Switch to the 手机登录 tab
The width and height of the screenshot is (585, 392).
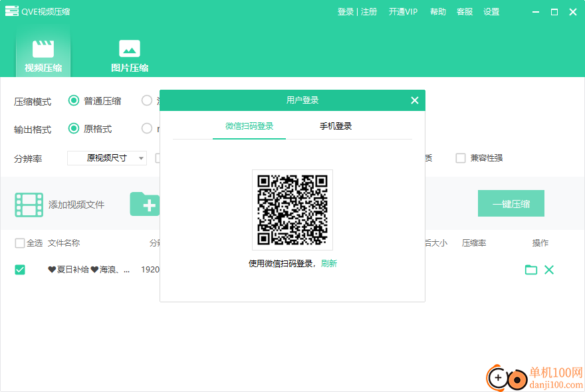[x=336, y=126]
